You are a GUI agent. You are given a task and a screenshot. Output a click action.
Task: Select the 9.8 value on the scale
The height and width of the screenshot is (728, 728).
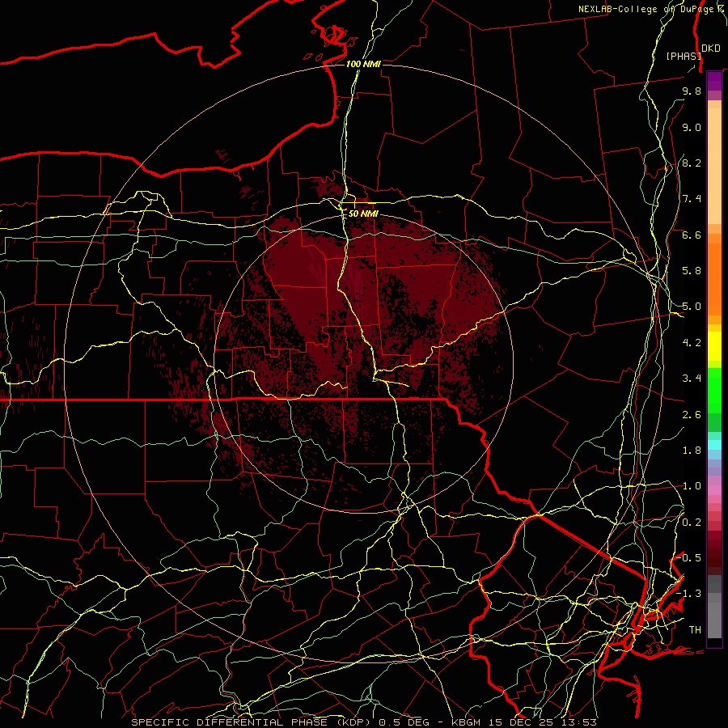pos(692,91)
